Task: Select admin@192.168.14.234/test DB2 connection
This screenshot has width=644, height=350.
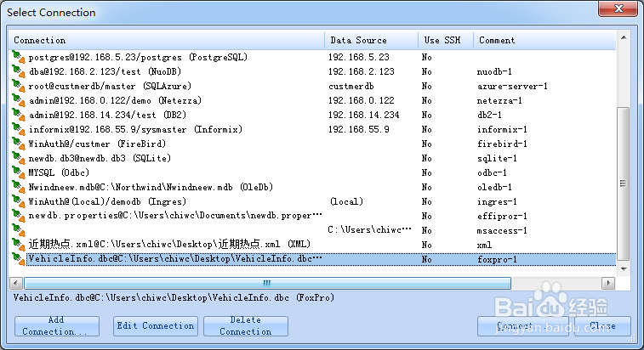Action: 107,115
